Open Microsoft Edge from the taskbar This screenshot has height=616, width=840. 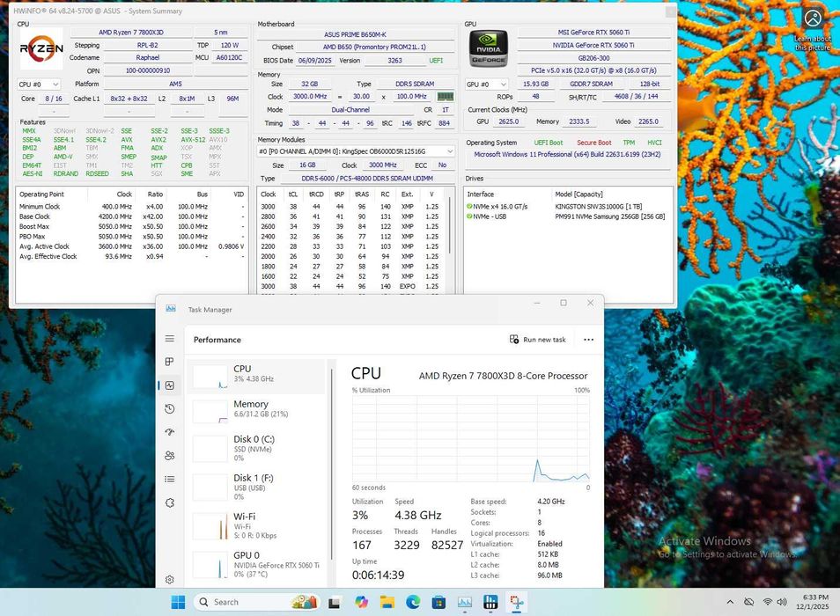412,602
